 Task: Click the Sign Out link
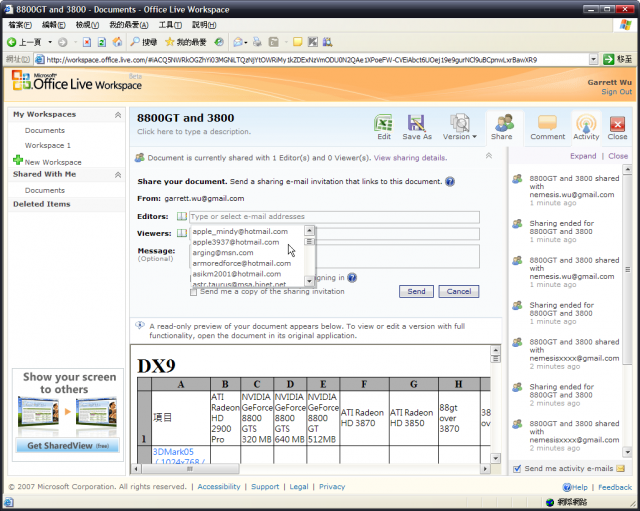pyautogui.click(x=616, y=92)
